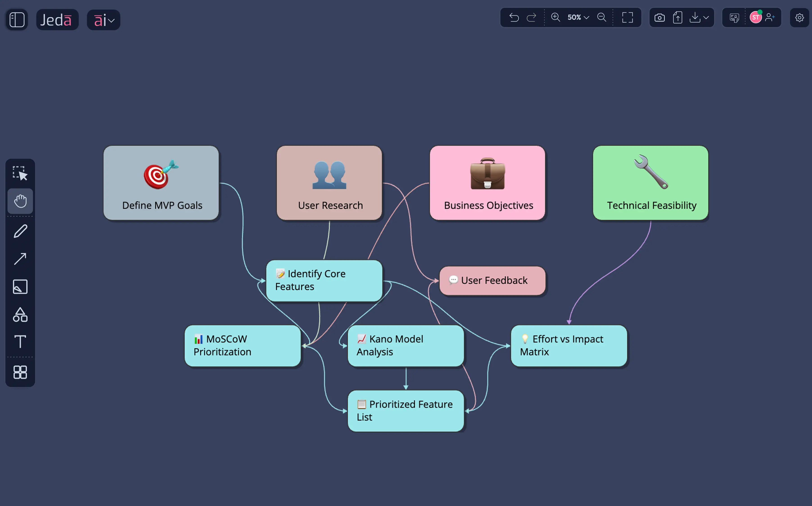Screen dimensions: 812x506
Task: Expand the ai menu chevron
Action: (112, 20)
